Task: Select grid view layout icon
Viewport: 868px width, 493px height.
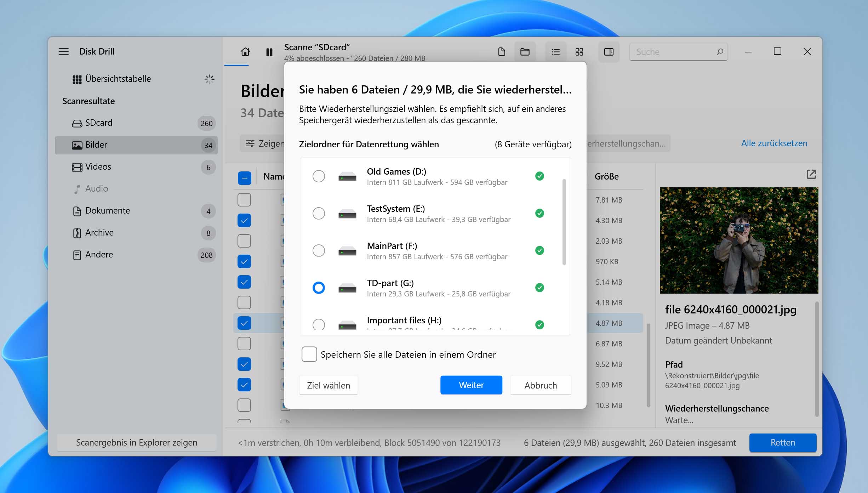Action: [x=579, y=52]
